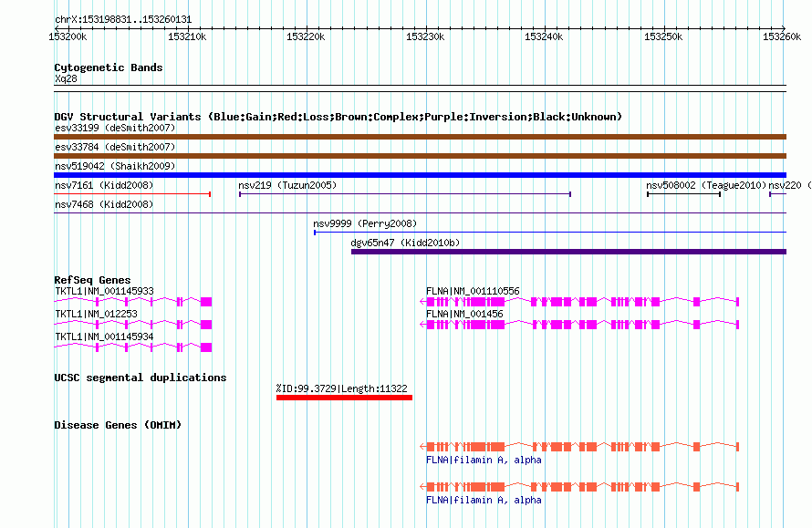Image resolution: width=812 pixels, height=528 pixels.
Task: Click the dgv65n47 (Kidd2010b) purple bar
Action: (x=568, y=252)
